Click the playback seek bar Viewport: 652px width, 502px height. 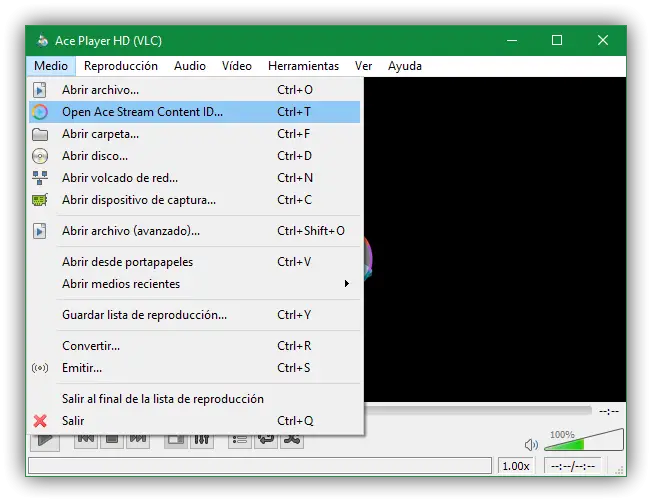(478, 411)
